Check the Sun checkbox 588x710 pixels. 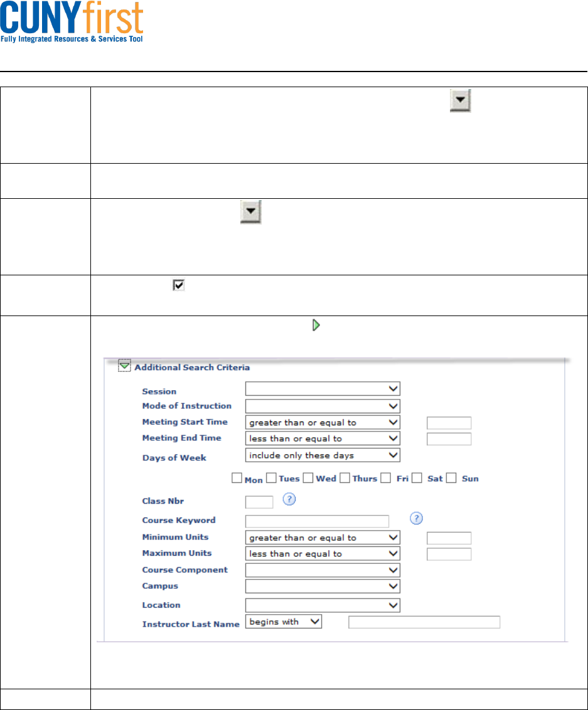pyautogui.click(x=451, y=478)
